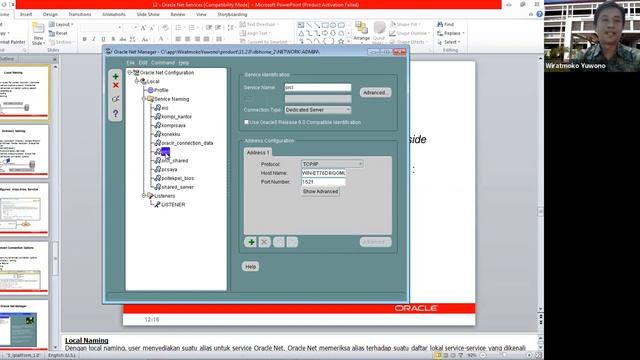Click the question mark Help icon in Net Manager
This screenshot has width=640, height=360.
116,113
